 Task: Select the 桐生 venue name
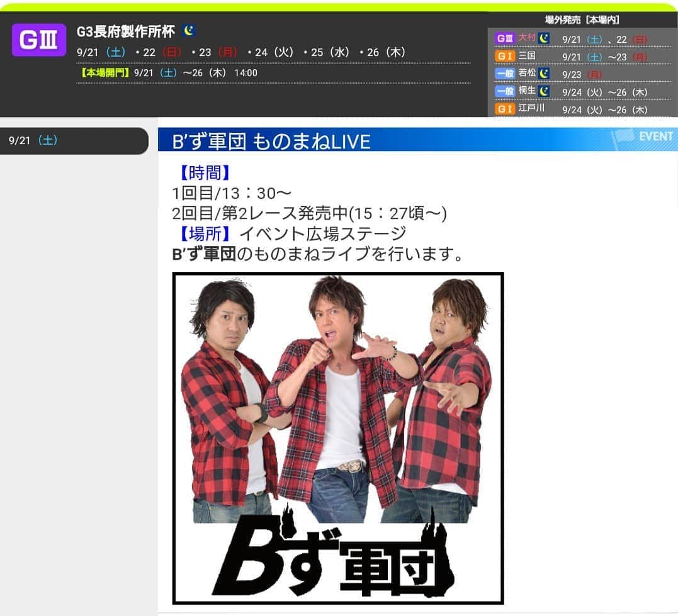pyautogui.click(x=527, y=91)
